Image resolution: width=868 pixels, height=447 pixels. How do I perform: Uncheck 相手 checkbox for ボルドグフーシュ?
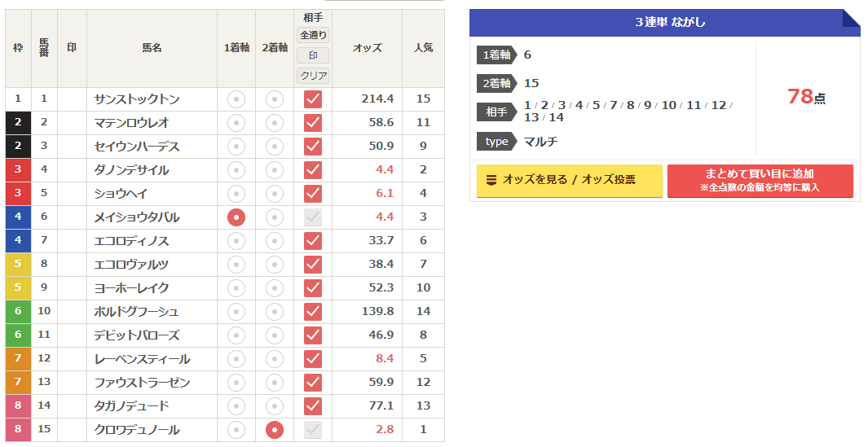tap(313, 312)
